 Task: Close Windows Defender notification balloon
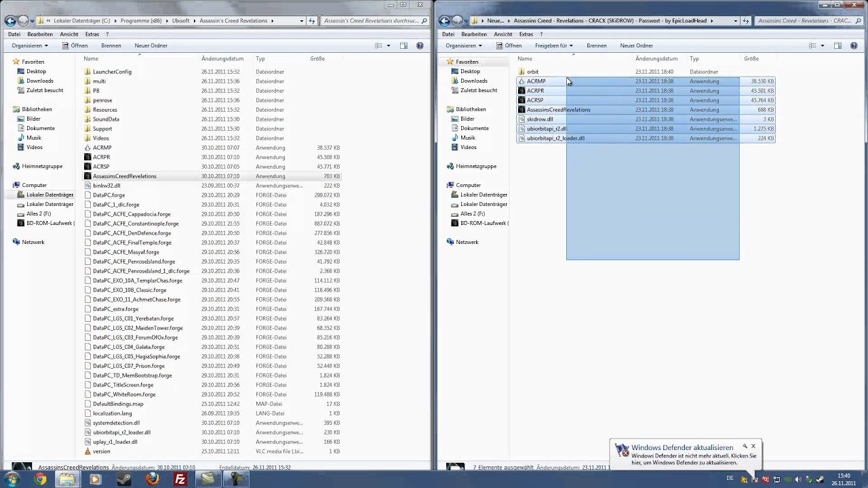(753, 447)
